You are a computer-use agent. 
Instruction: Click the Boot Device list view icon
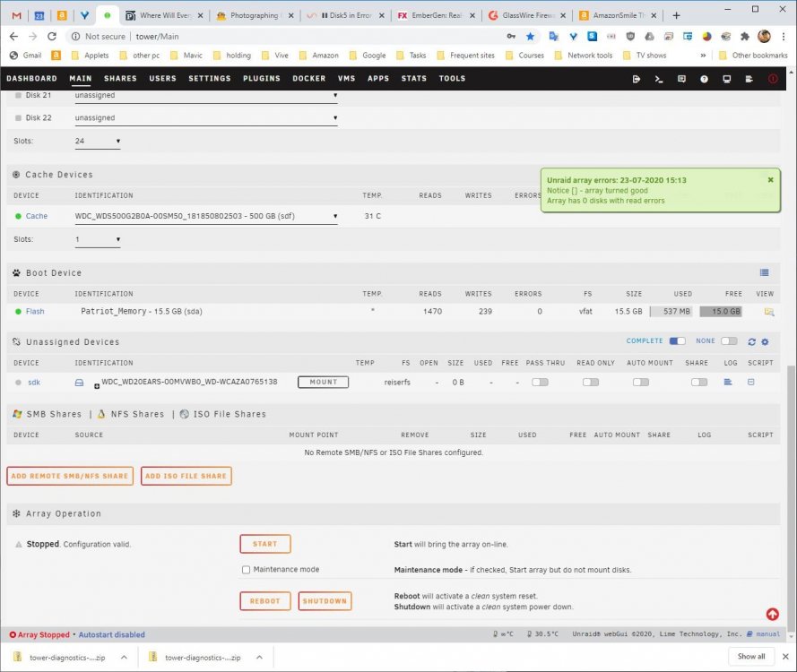click(x=764, y=272)
